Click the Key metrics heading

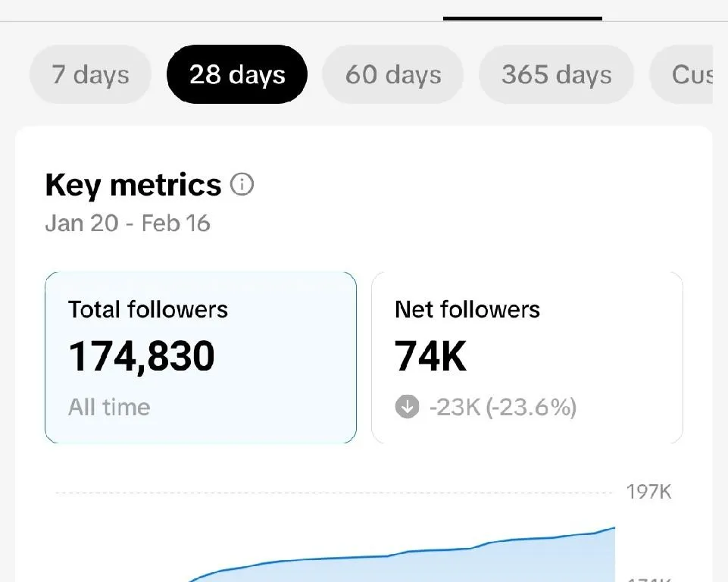pos(133,185)
